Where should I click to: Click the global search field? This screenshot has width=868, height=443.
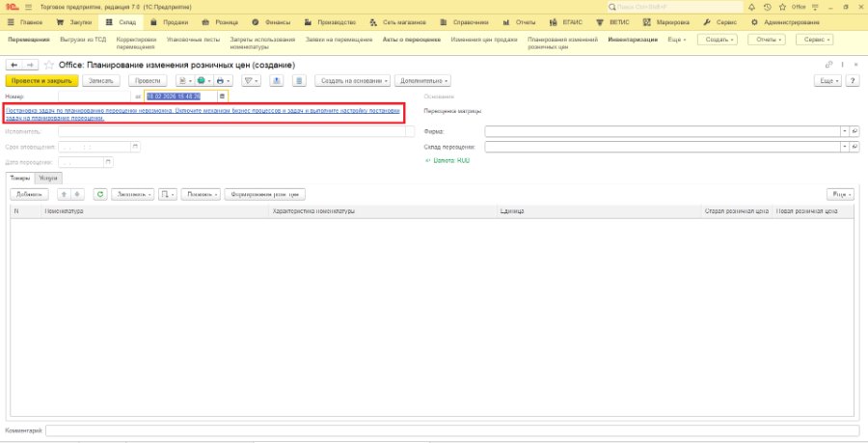pos(675,7)
